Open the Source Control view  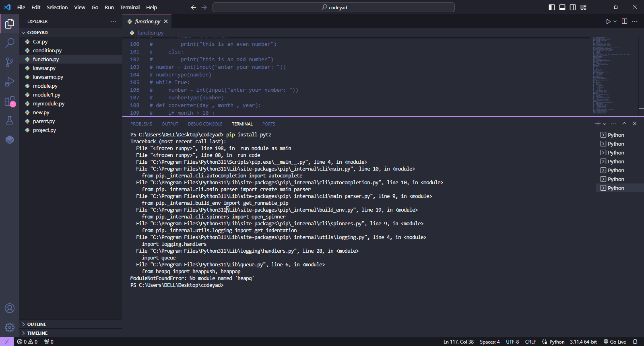click(x=10, y=62)
